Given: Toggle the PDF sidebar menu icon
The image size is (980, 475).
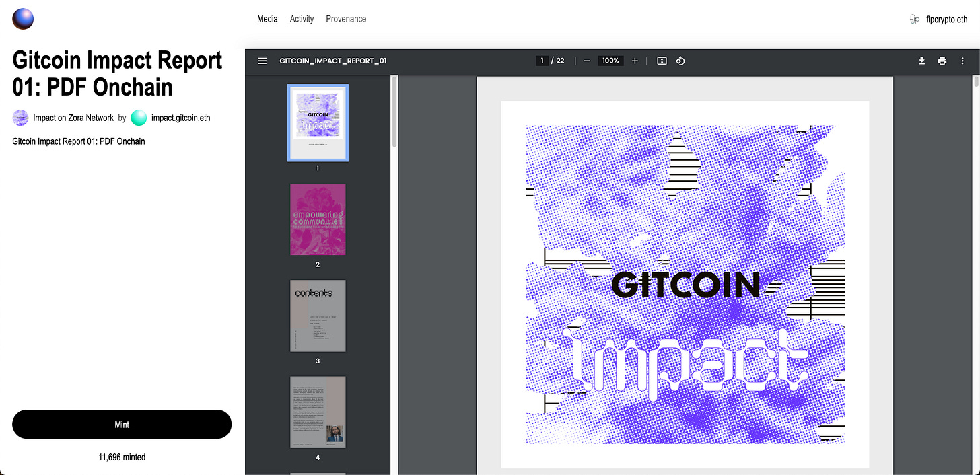Looking at the screenshot, I should click(x=262, y=61).
